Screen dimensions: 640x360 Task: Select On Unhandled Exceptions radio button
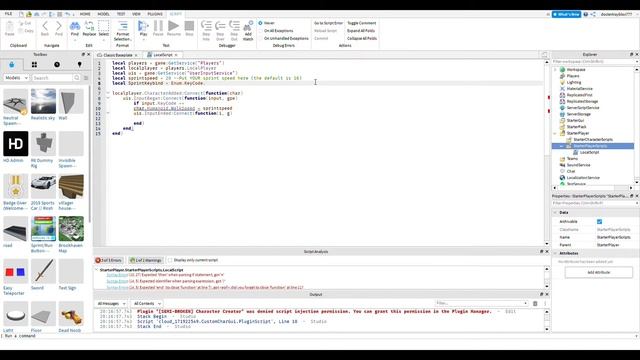coord(260,38)
